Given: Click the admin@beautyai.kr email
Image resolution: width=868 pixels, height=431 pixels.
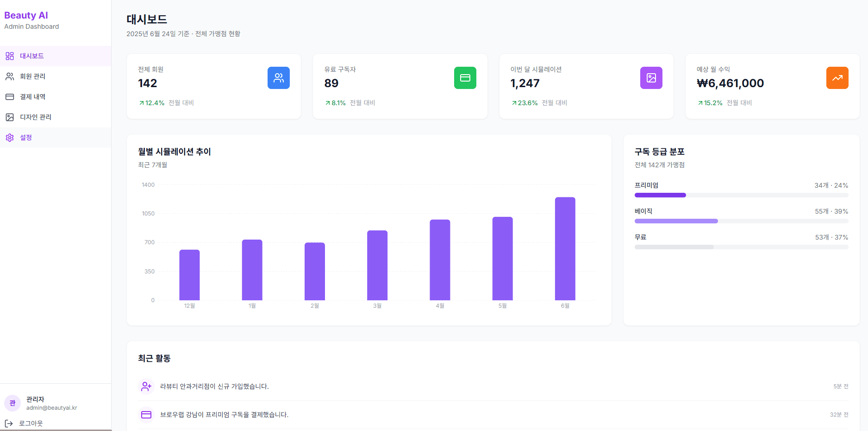Looking at the screenshot, I should pyautogui.click(x=51, y=408).
